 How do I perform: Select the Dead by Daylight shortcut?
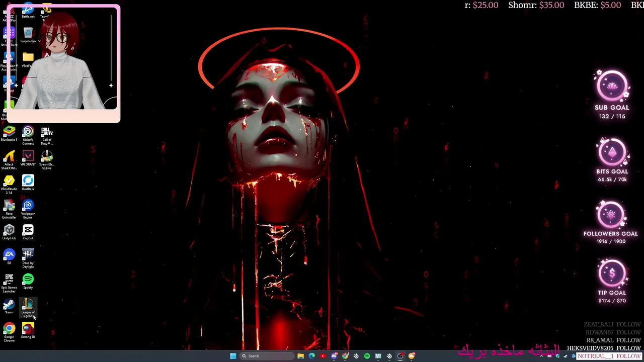click(28, 259)
